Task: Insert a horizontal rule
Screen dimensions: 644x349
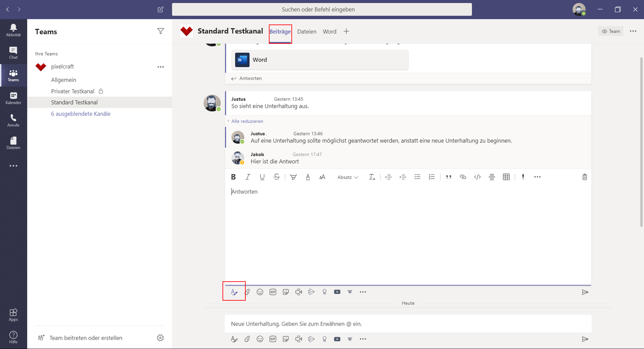Action: 492,177
